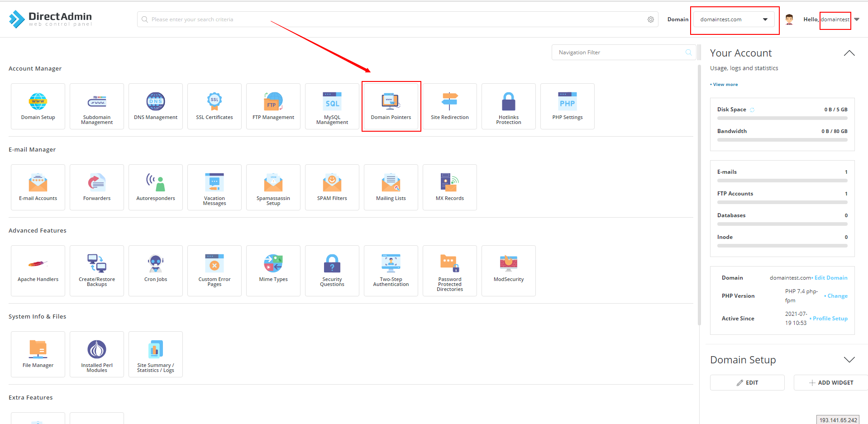Click View more under Your Account
This screenshot has height=424, width=868.
pyautogui.click(x=724, y=85)
